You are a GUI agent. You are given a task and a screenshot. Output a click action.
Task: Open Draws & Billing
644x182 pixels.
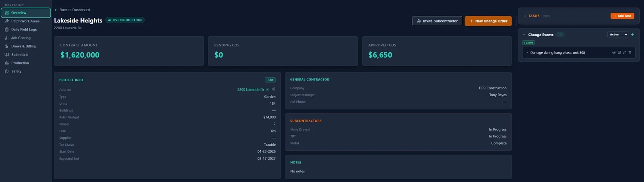[26, 46]
